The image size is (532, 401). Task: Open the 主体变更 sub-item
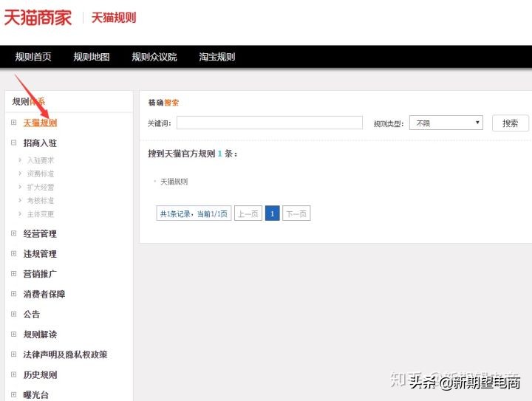41,214
